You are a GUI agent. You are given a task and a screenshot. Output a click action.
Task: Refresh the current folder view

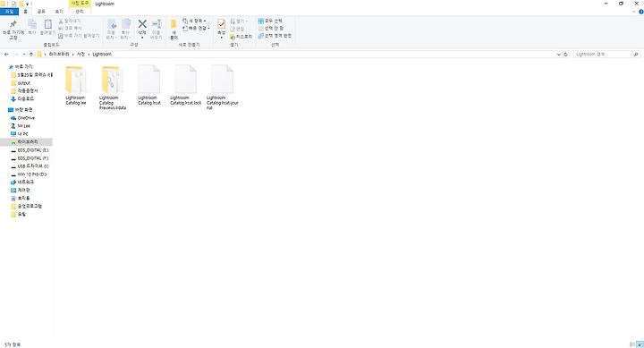tap(565, 55)
